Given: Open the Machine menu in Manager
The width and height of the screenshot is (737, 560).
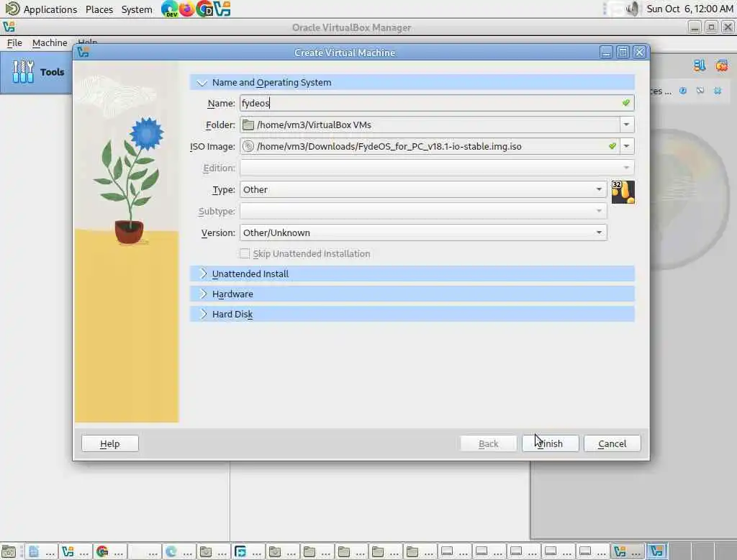Looking at the screenshot, I should pos(50,42).
